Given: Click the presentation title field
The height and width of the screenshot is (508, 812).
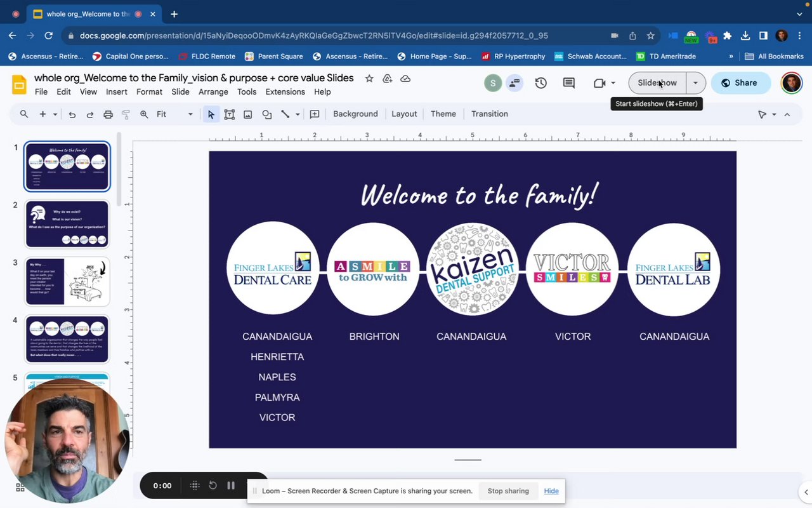Looking at the screenshot, I should point(194,78).
